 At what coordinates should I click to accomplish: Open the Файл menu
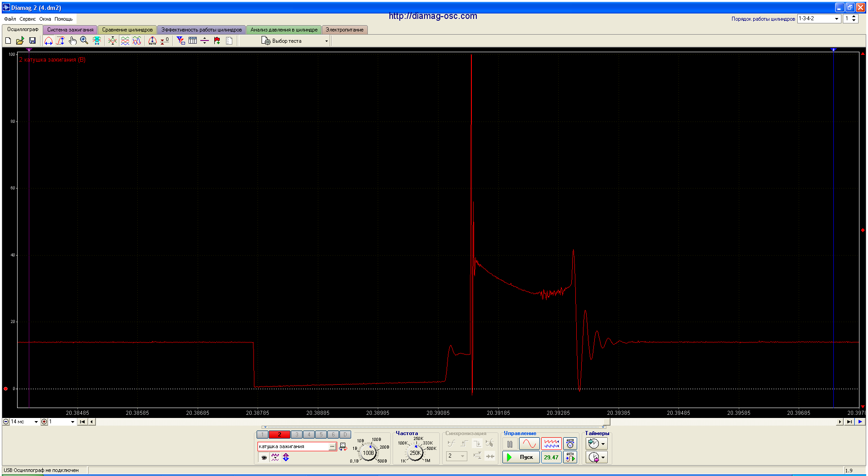pos(10,19)
